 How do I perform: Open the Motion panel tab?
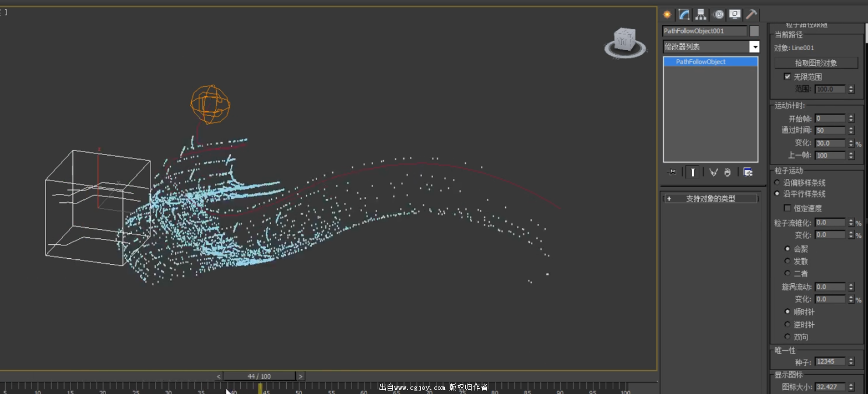point(718,15)
